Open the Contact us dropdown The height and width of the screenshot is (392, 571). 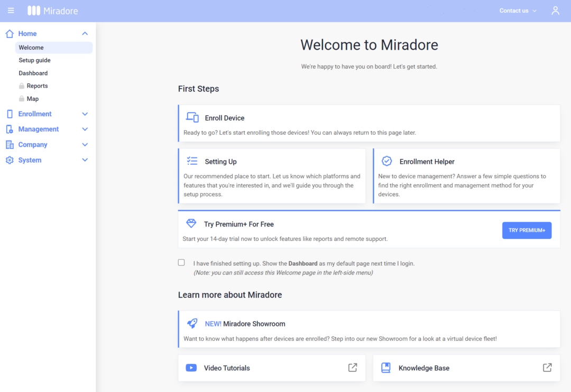tap(517, 10)
